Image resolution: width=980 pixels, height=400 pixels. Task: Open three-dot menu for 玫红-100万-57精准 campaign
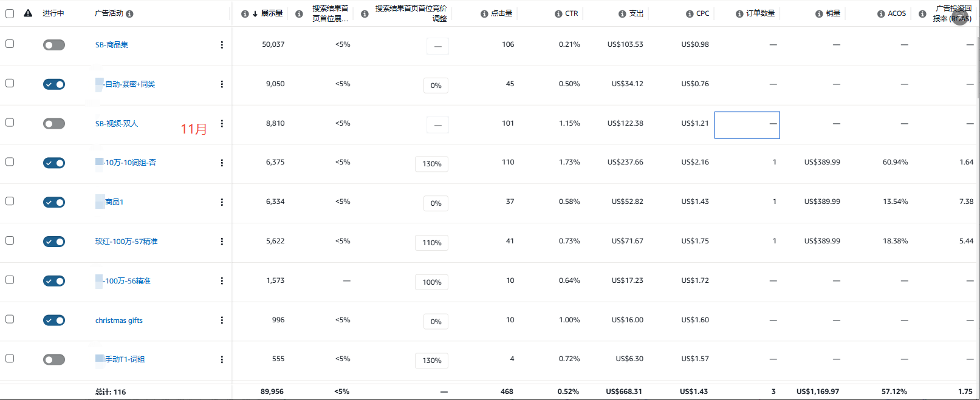pyautogui.click(x=222, y=242)
